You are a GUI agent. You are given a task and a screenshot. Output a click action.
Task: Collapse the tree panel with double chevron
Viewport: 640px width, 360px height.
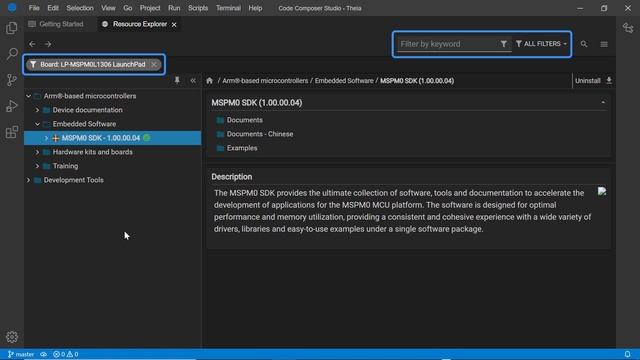click(193, 80)
